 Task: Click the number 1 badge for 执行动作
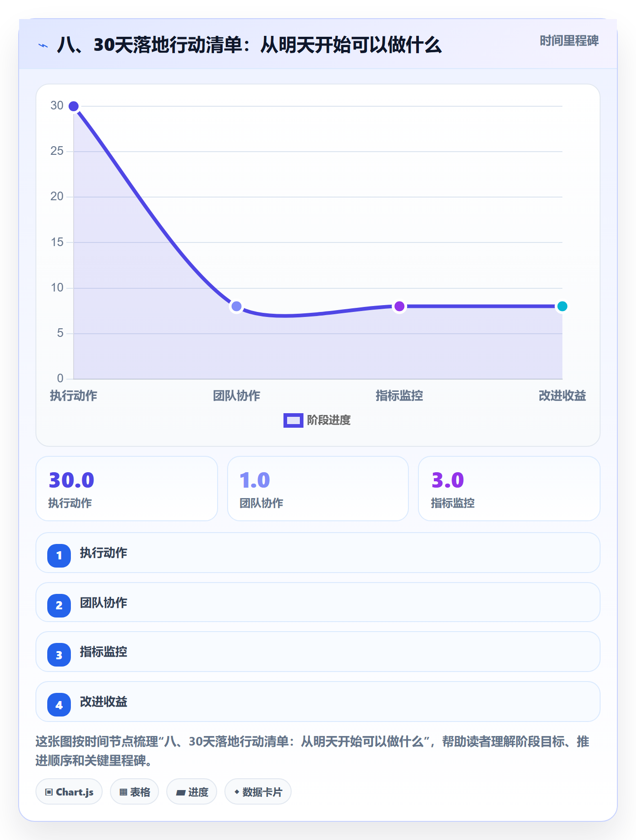click(x=59, y=555)
